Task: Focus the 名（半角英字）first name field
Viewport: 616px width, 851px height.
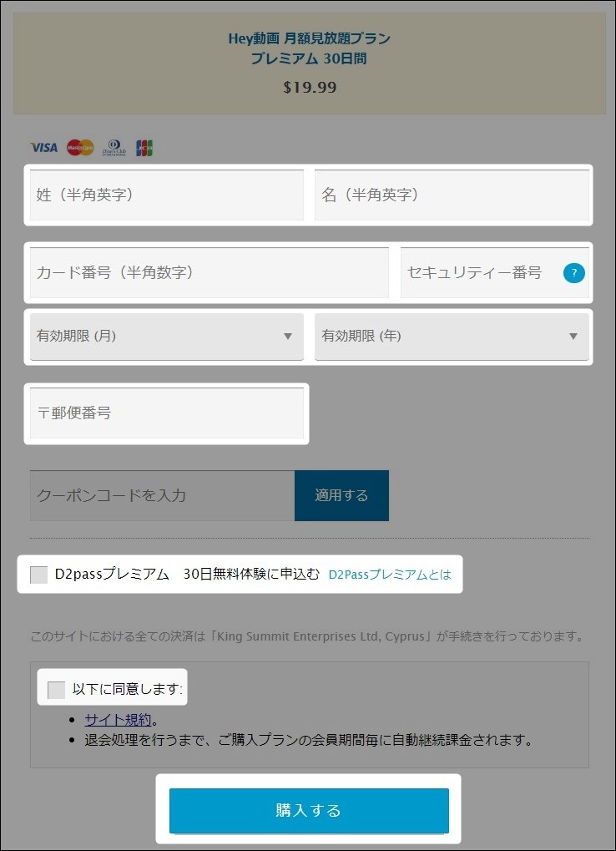Action: point(452,195)
